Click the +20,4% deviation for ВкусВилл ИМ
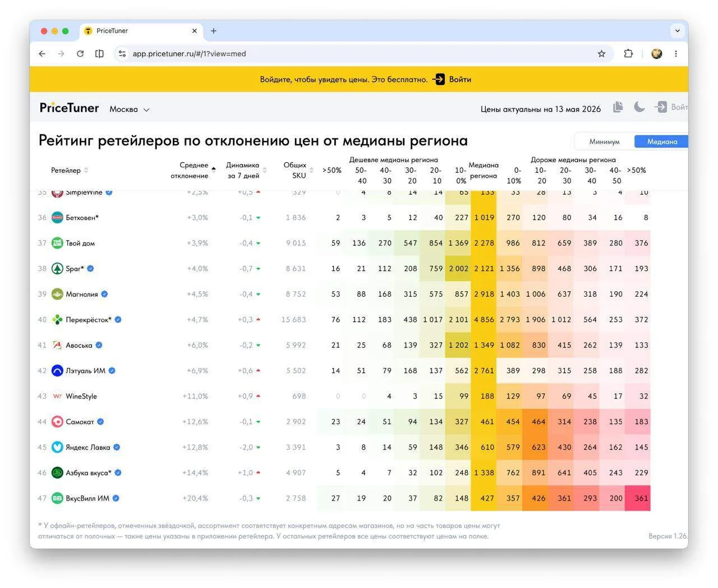This screenshot has width=718, height=588. pyautogui.click(x=195, y=498)
